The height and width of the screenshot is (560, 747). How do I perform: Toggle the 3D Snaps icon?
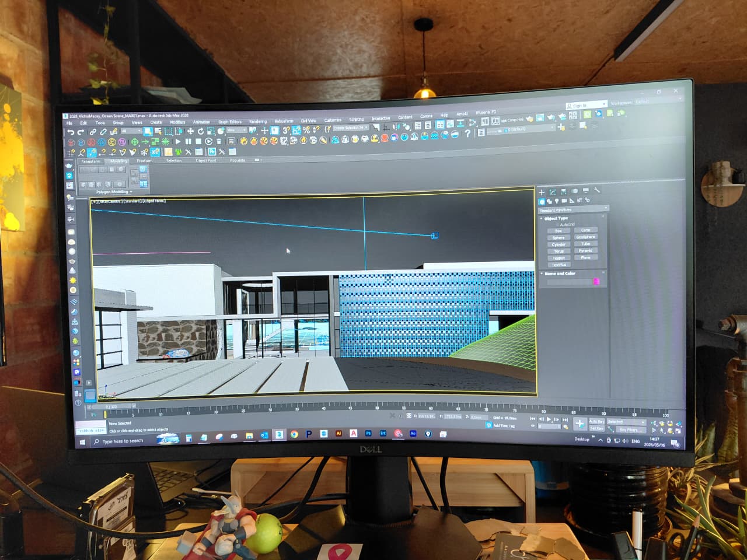(x=286, y=131)
